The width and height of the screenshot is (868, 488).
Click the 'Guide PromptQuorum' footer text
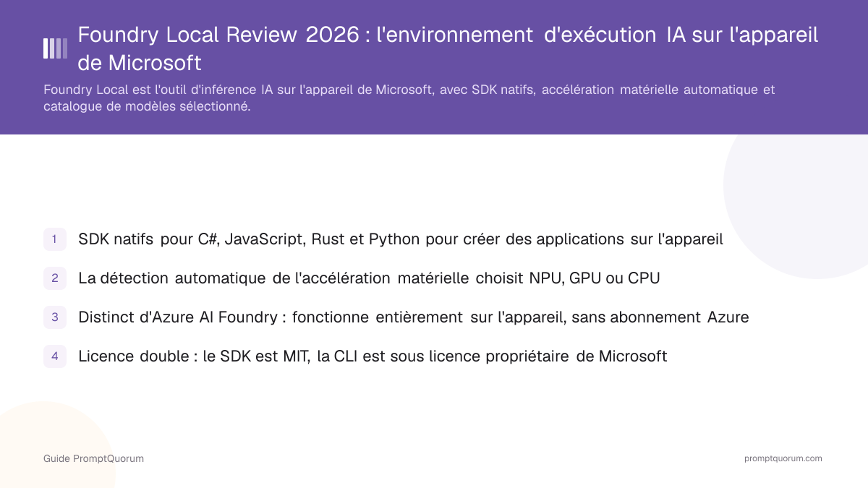click(x=93, y=458)
